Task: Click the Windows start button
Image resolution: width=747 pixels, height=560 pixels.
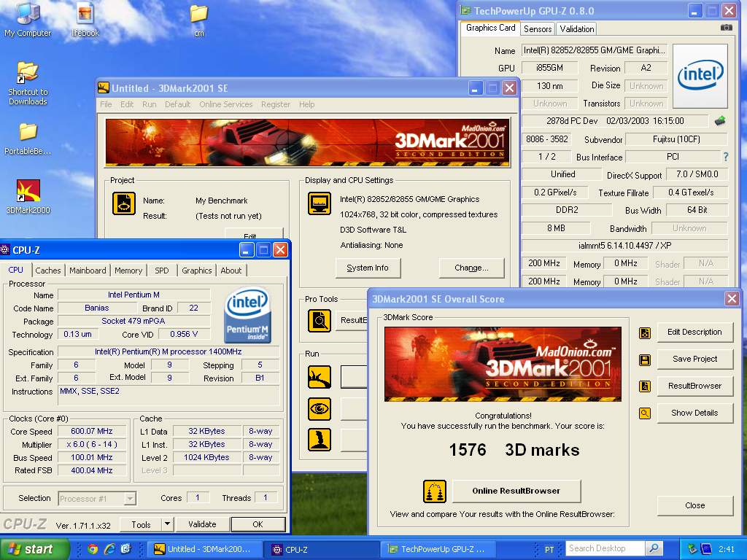Action: 34,549
